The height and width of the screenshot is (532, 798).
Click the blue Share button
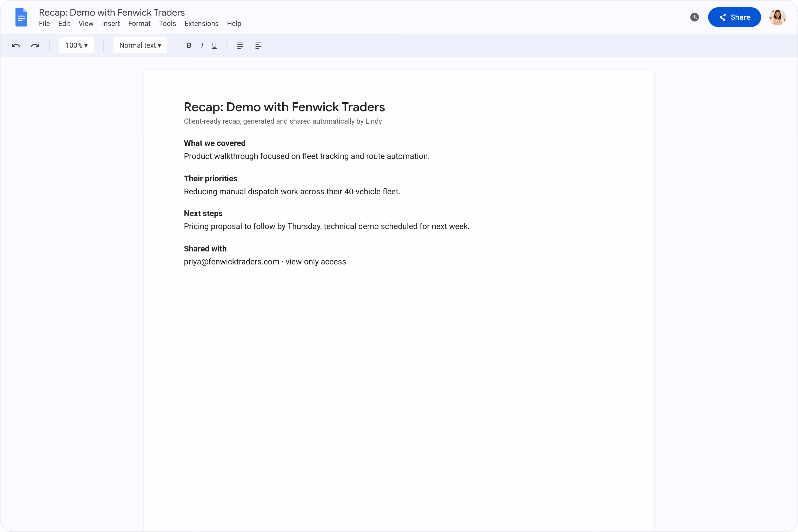[x=734, y=17]
